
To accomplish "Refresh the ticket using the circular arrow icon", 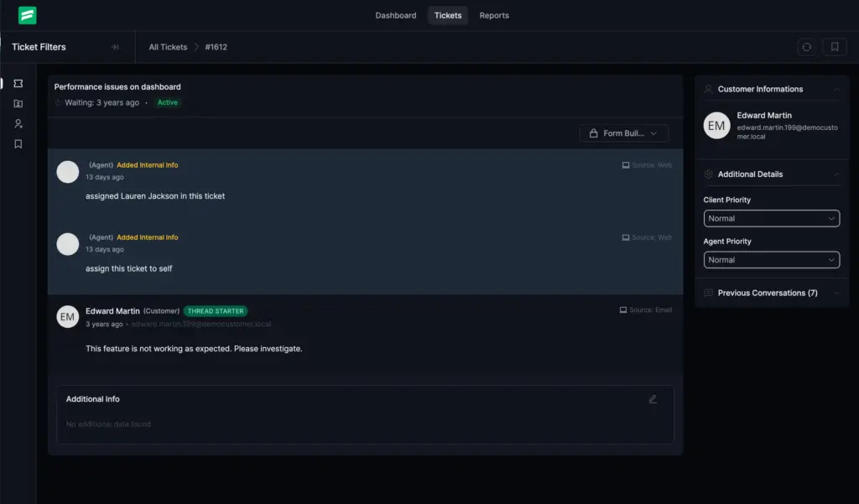I will [807, 47].
